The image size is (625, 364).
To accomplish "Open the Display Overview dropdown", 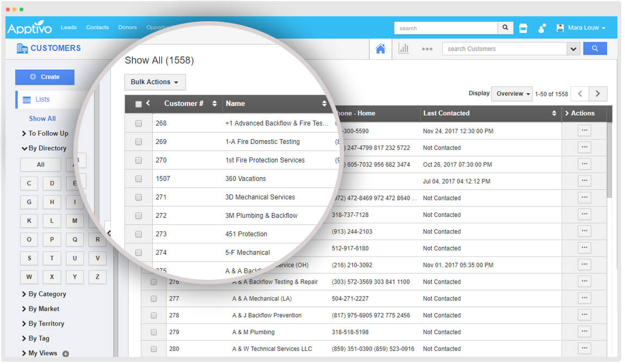I will pos(512,93).
